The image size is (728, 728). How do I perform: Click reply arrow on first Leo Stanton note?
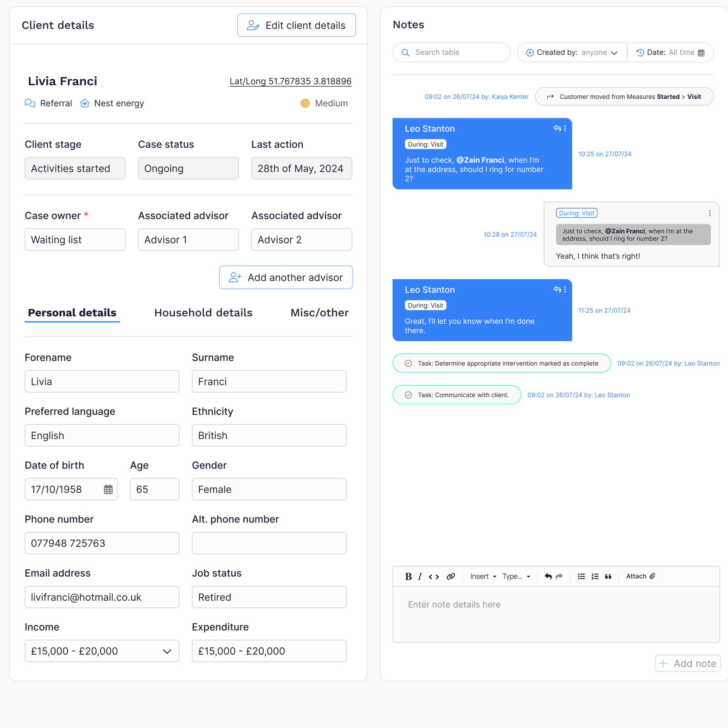click(x=557, y=128)
